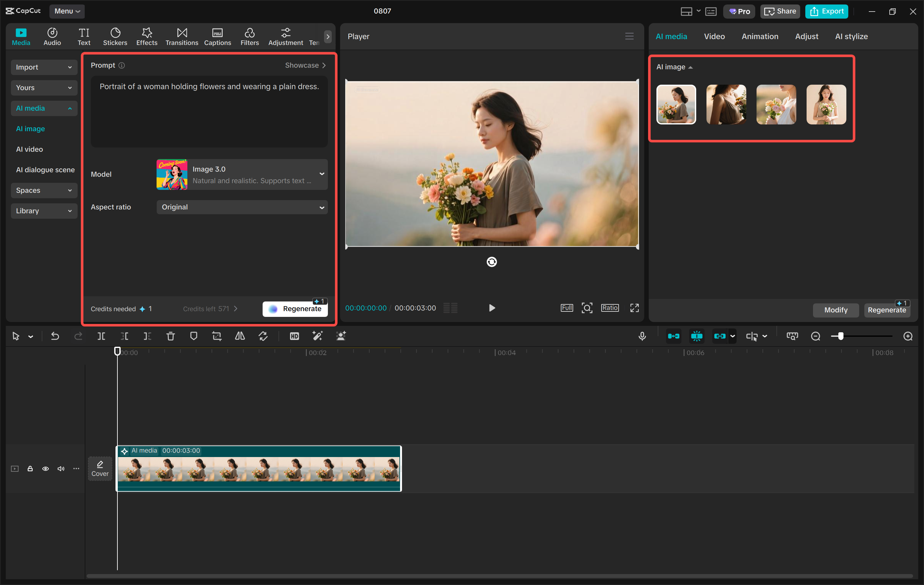Delete the selected clip with trash icon

pyautogui.click(x=170, y=336)
